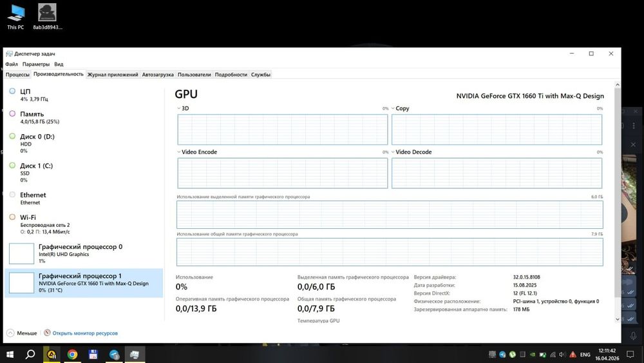Open the Windows Start menu

[10, 355]
